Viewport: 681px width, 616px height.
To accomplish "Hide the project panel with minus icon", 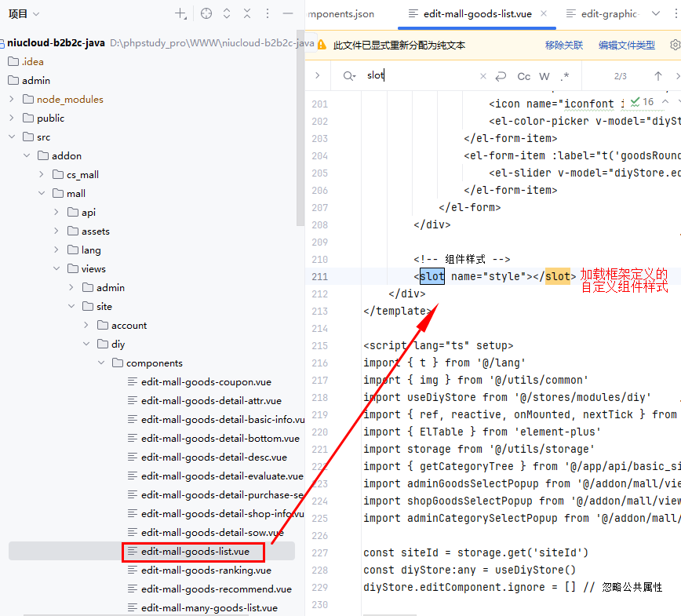I will click(x=288, y=14).
